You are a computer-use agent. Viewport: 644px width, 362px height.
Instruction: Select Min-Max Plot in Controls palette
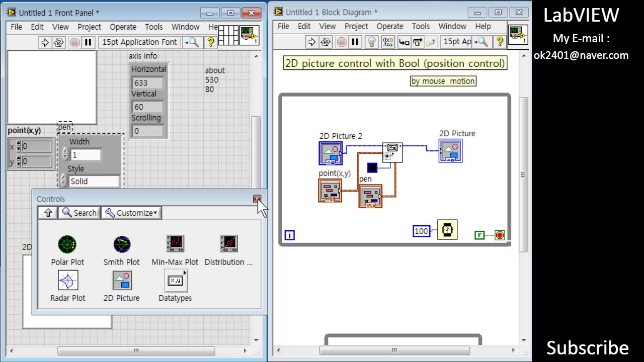175,250
